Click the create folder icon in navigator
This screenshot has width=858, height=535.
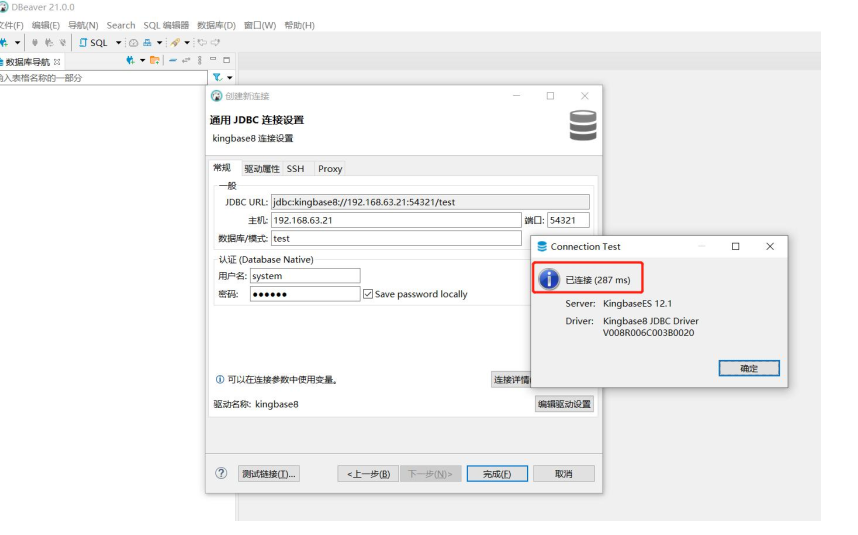(155, 60)
